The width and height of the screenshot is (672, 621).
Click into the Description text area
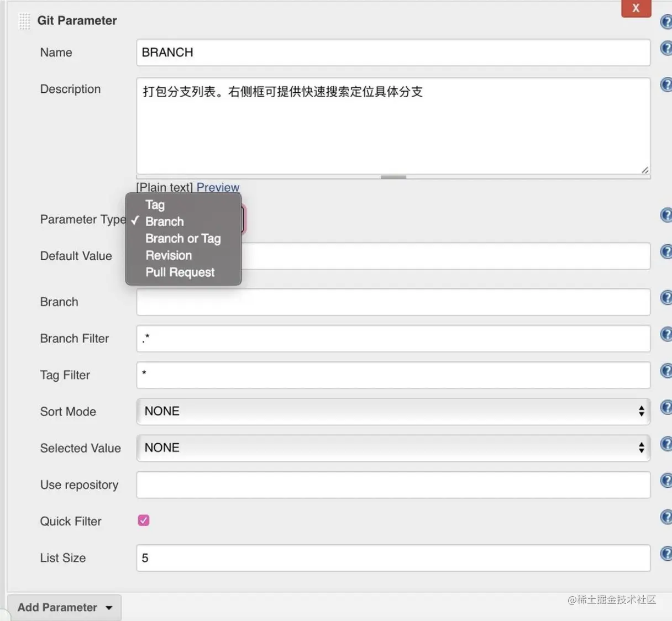[x=393, y=126]
